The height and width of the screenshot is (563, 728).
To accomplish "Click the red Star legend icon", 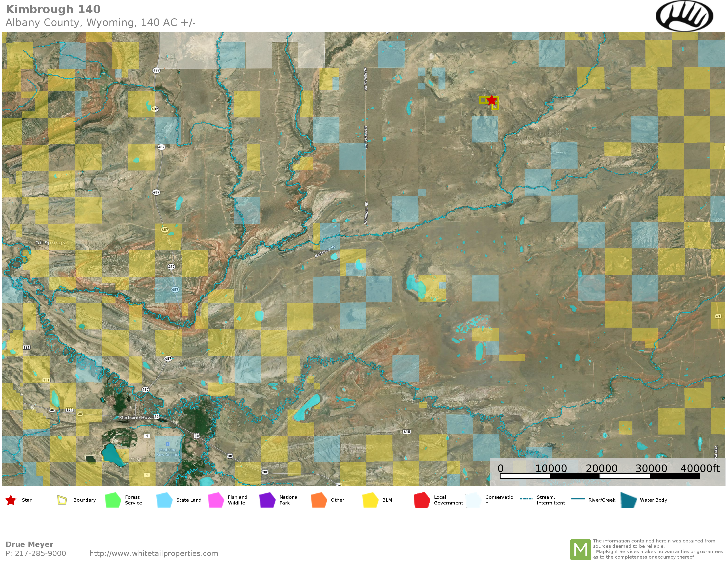I will [11, 500].
